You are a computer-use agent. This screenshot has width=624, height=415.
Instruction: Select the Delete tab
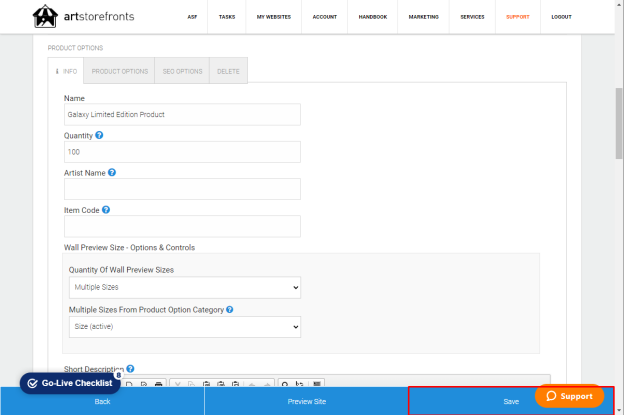coord(228,71)
